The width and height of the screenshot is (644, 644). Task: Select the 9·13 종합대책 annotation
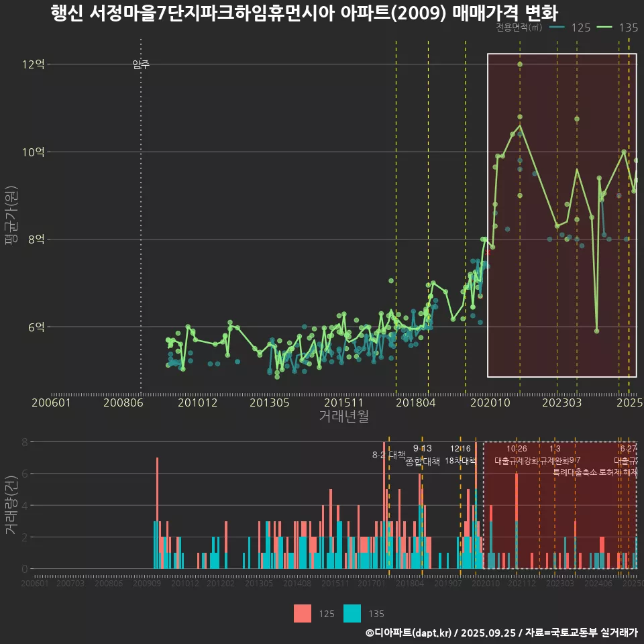click(423, 455)
